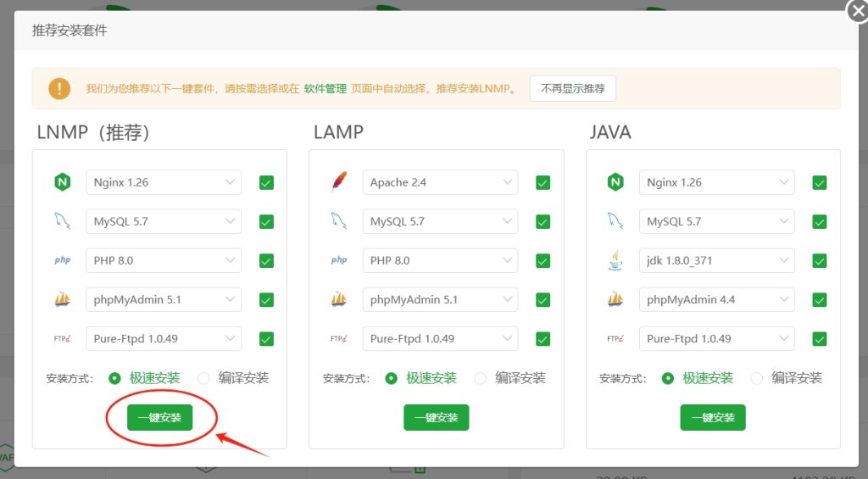Click the orange exclamation warning icon

pos(59,89)
